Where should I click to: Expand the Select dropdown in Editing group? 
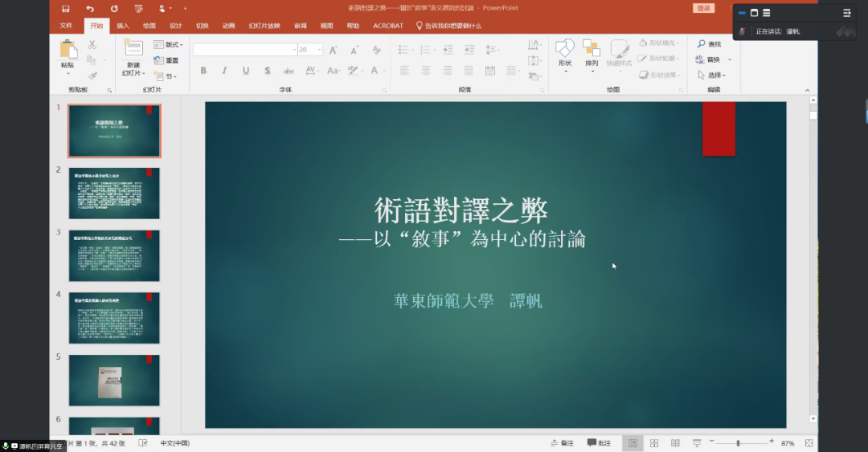click(x=712, y=75)
